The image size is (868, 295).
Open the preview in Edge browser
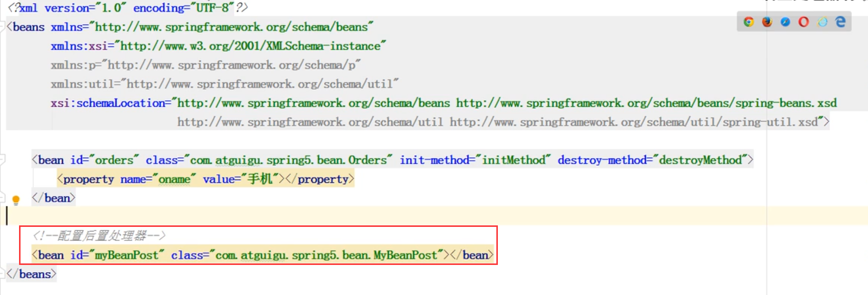pyautogui.click(x=840, y=22)
